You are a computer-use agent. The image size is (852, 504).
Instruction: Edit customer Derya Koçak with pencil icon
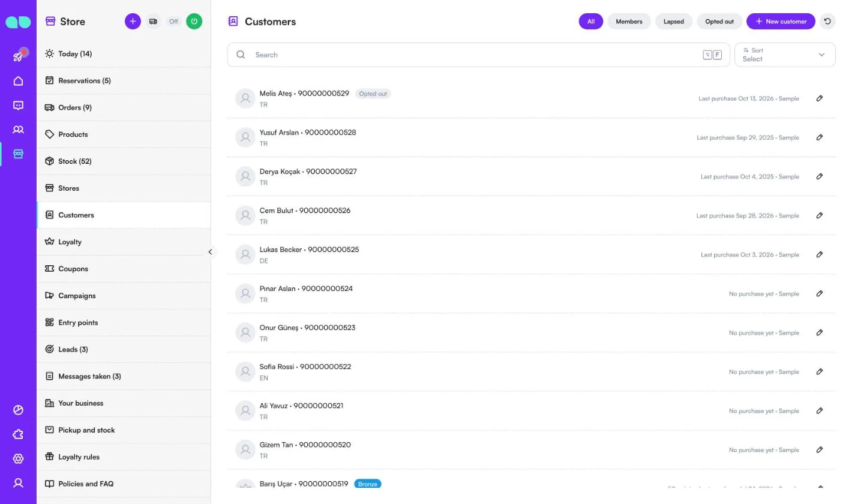[x=820, y=176]
